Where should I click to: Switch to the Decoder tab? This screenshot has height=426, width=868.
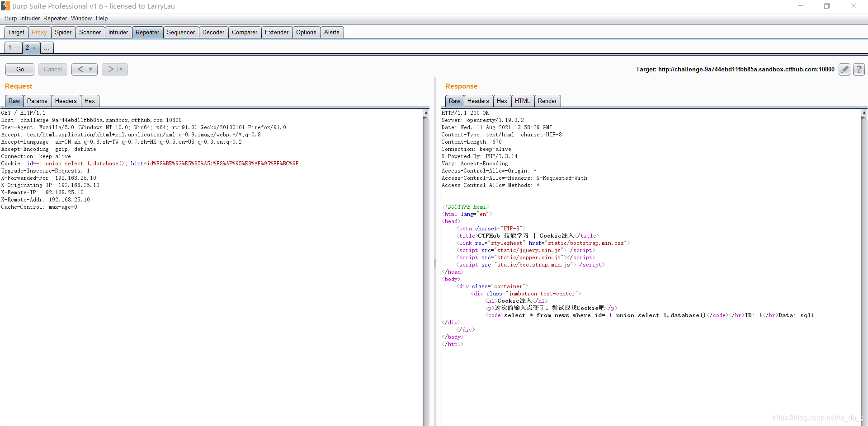coord(213,32)
